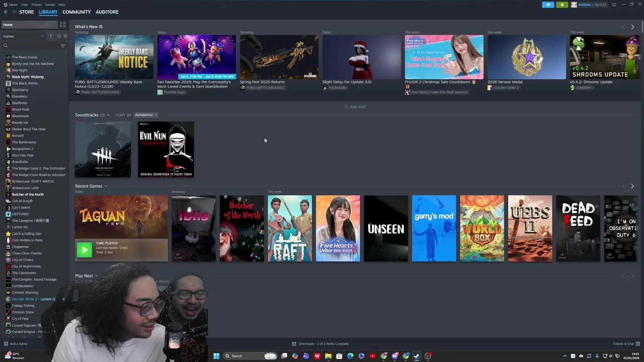Switch to the STORE tab
The image size is (644, 362).
click(x=27, y=12)
